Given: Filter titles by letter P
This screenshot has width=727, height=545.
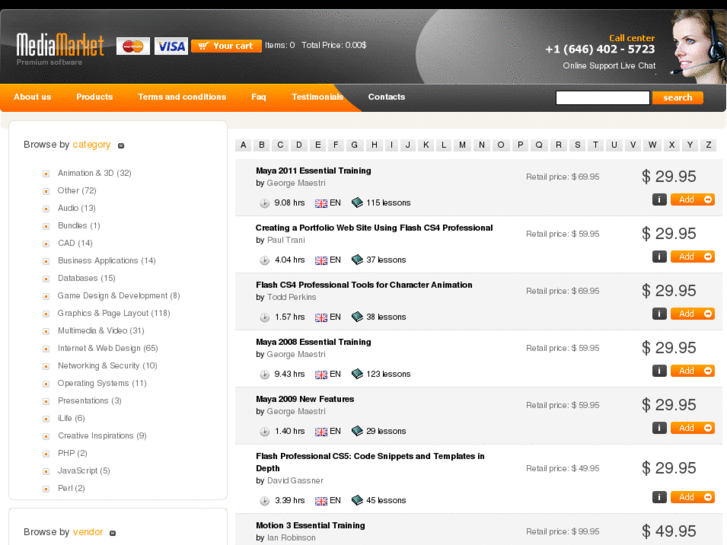Looking at the screenshot, I should [520, 145].
